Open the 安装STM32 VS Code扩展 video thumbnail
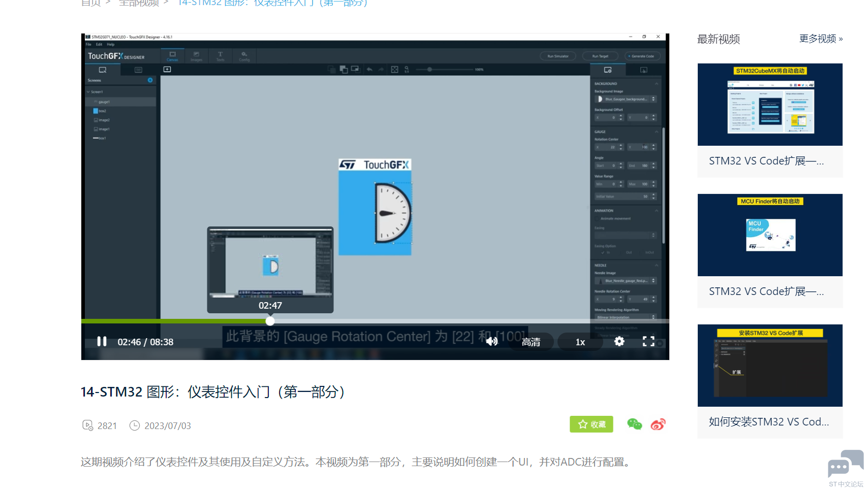 coord(770,365)
